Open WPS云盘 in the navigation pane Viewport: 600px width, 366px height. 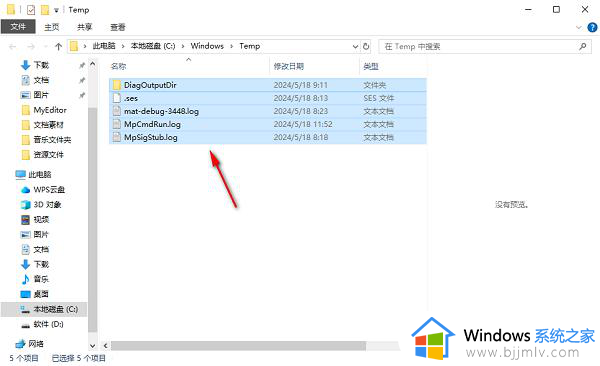[x=49, y=190]
